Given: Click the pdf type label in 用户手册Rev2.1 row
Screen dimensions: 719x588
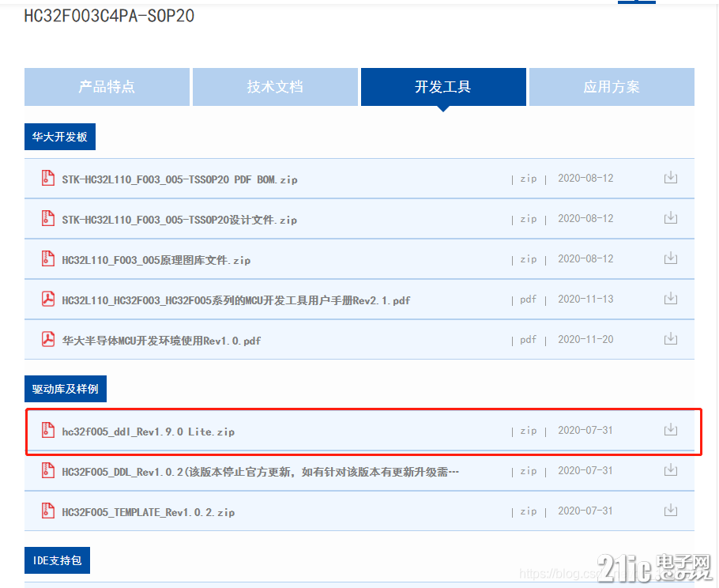Looking at the screenshot, I should (x=529, y=300).
